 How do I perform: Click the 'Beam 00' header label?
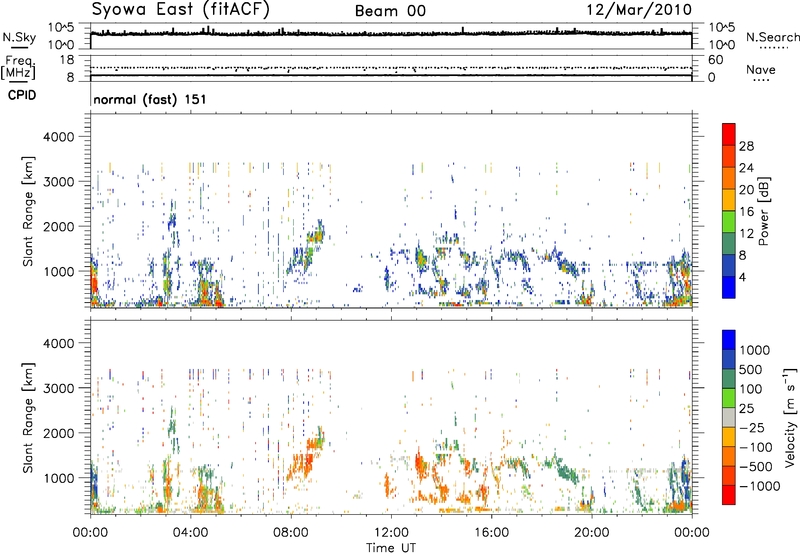click(390, 11)
